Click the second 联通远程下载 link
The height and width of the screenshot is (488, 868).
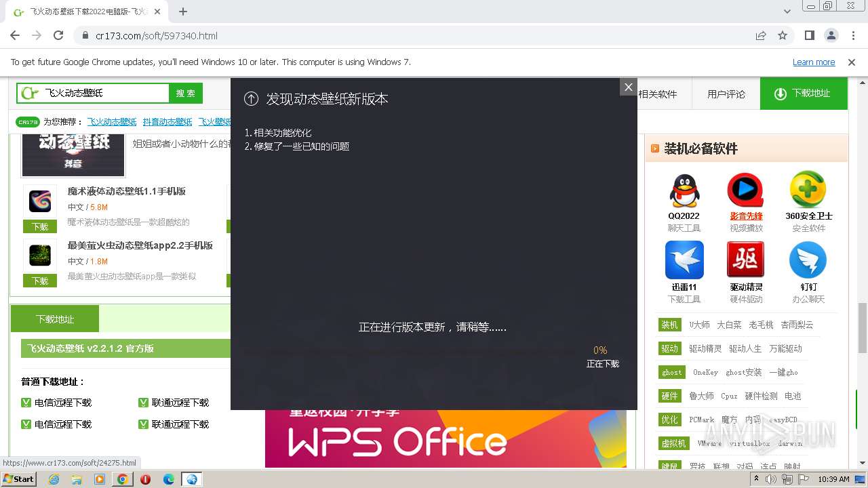(180, 424)
